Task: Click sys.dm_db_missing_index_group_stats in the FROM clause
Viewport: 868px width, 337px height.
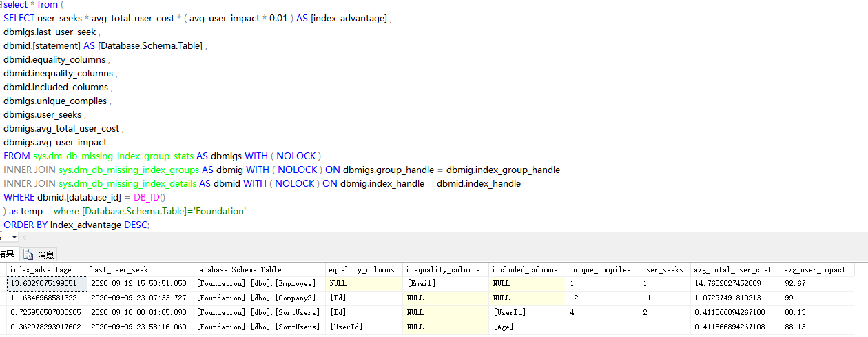Action: click(x=113, y=156)
